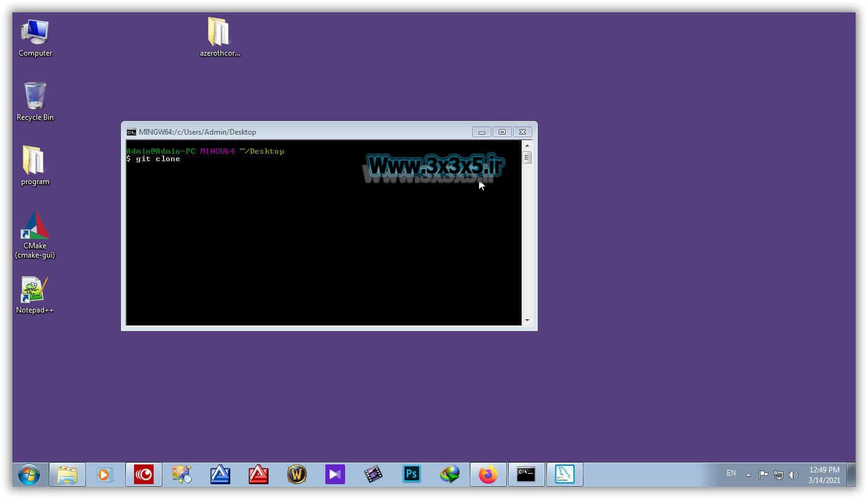Select the program folder on desktop
868x499 pixels.
pos(35,166)
